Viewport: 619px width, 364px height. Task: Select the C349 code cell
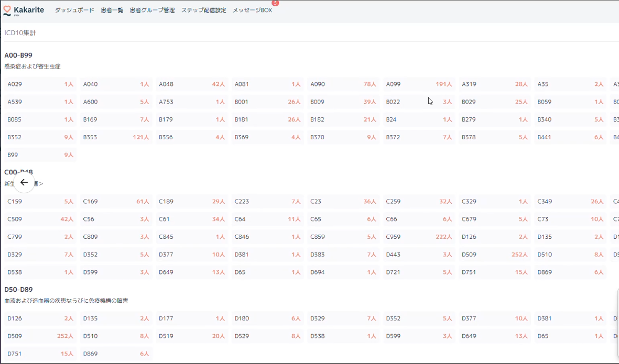571,202
